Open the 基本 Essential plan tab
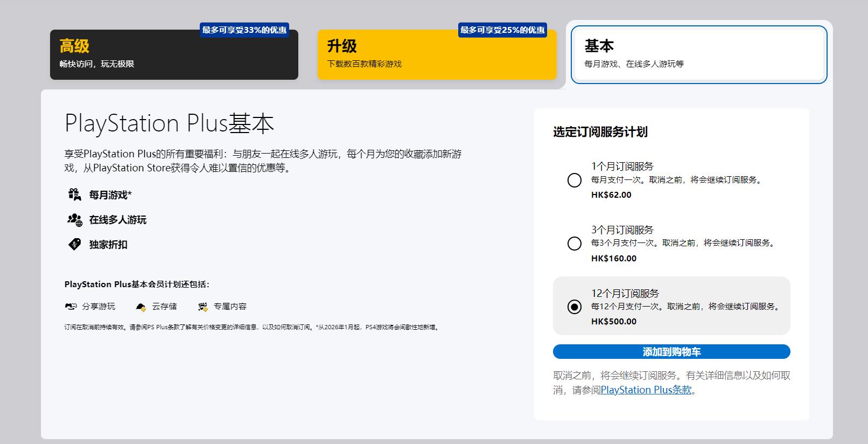Screen dimensions: 868x444 pos(698,55)
